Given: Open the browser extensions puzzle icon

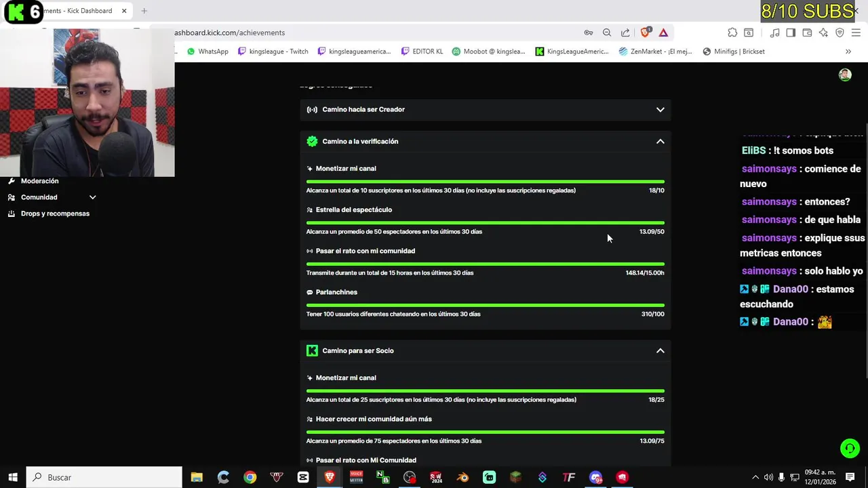Looking at the screenshot, I should (732, 33).
